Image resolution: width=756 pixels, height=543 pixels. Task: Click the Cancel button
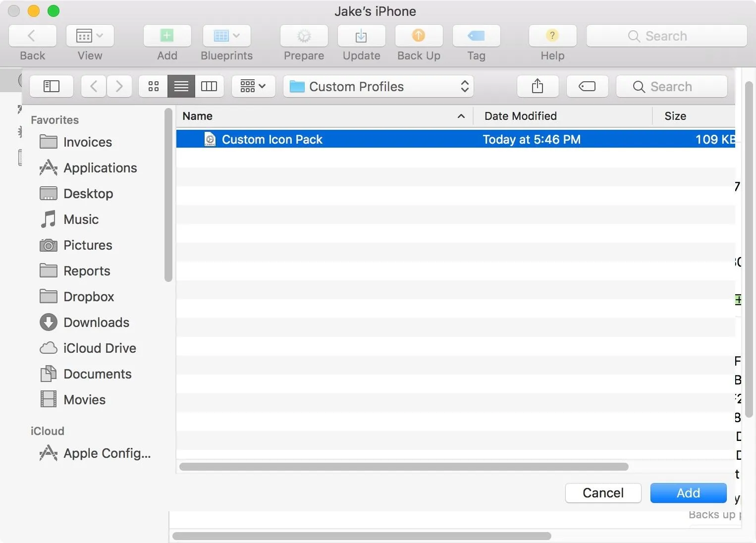click(603, 493)
